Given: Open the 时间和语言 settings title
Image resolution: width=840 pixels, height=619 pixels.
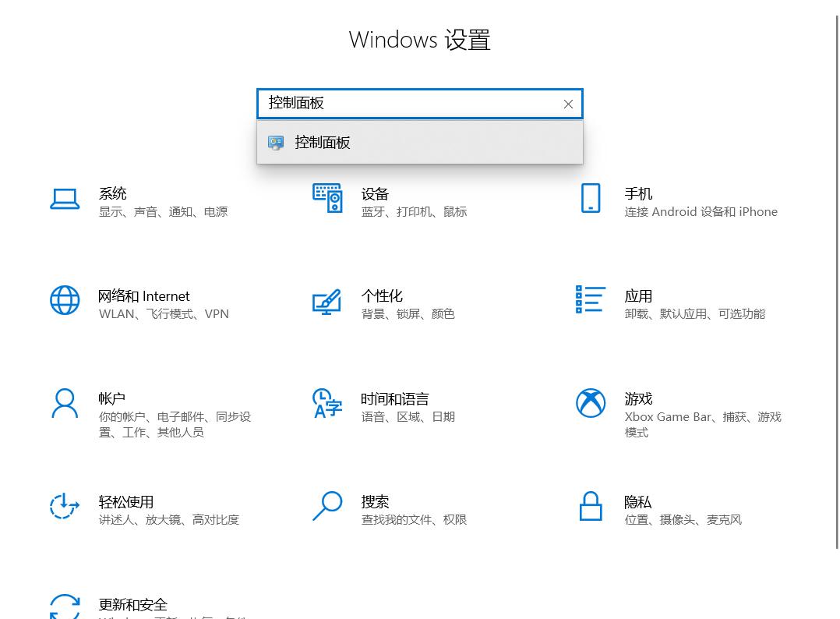Looking at the screenshot, I should coord(395,398).
